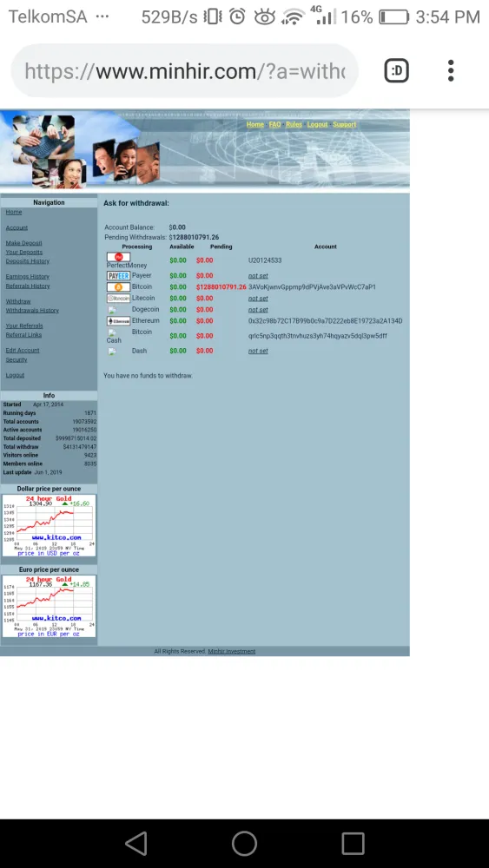Viewport: 489px width, 868px height.
Task: Open Make Deposit in navigation sidebar
Action: click(23, 243)
